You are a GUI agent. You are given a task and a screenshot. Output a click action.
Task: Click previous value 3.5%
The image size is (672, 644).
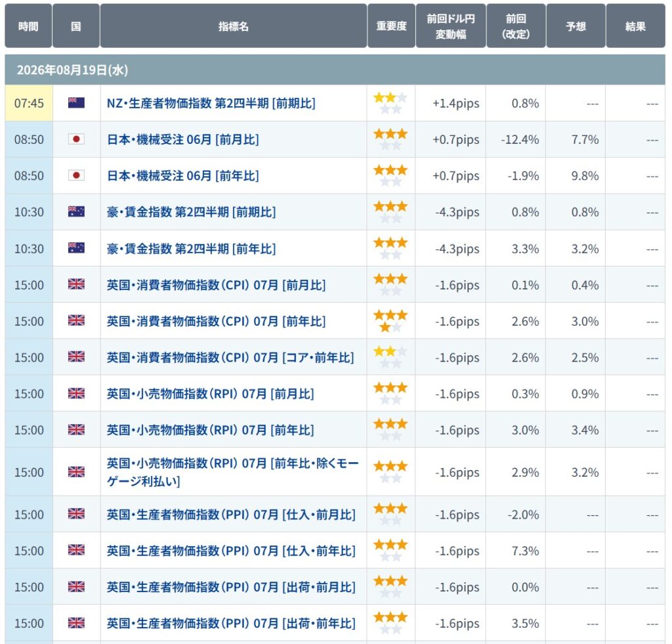(x=525, y=624)
